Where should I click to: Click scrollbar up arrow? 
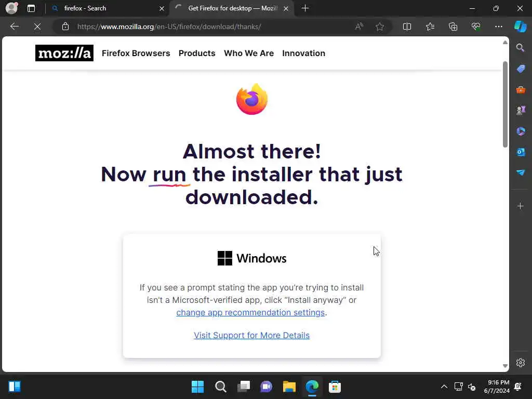tap(505, 43)
